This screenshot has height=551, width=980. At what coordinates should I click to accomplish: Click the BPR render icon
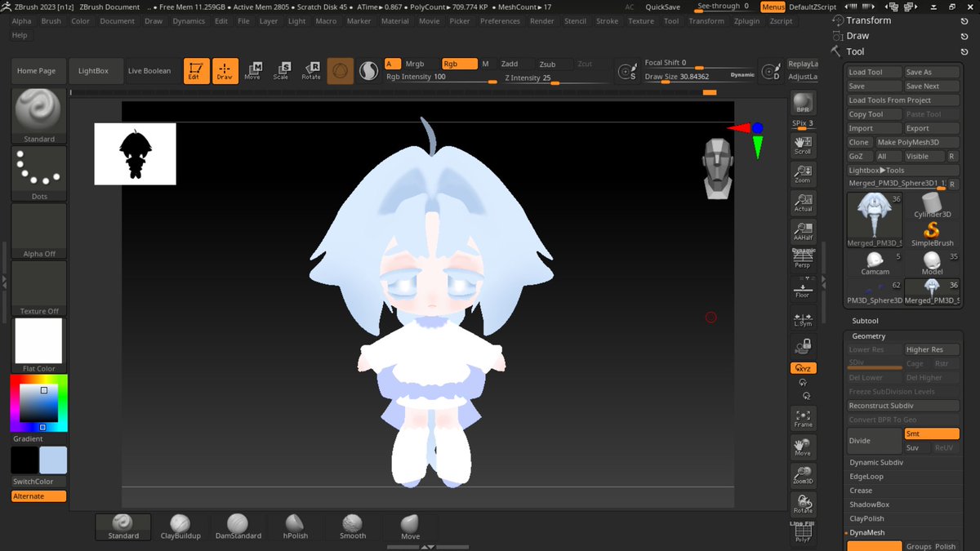coord(803,103)
